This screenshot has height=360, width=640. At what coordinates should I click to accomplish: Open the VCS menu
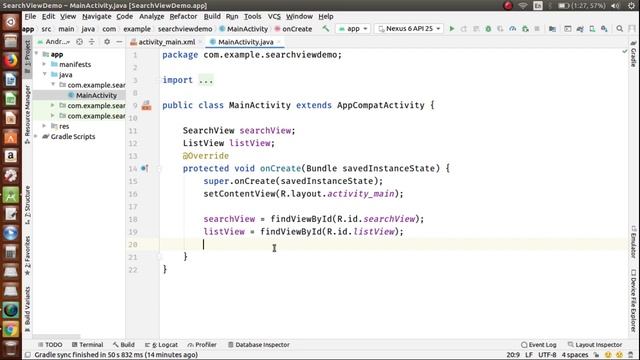click(274, 16)
